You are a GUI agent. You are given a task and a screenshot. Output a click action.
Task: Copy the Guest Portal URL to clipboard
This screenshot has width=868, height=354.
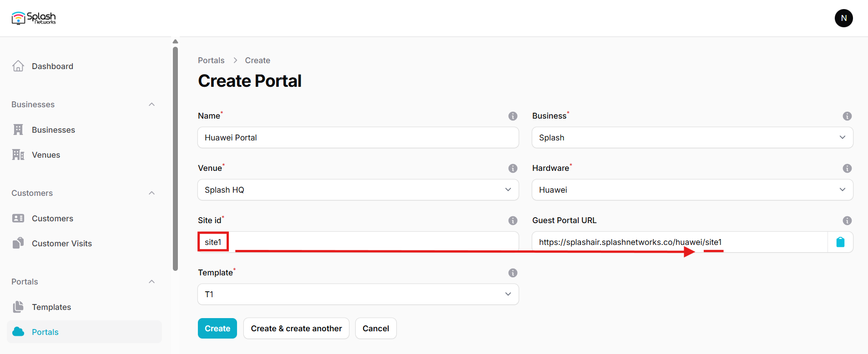pos(840,242)
